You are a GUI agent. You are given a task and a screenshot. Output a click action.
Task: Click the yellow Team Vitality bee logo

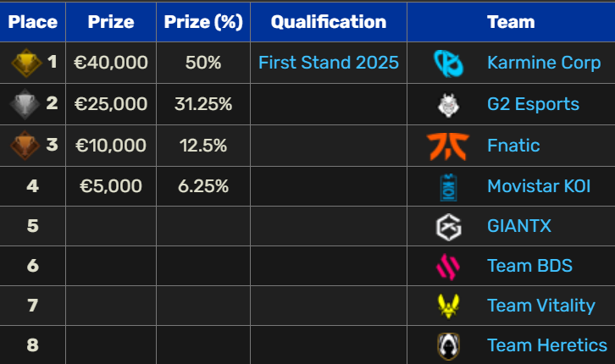tap(448, 306)
